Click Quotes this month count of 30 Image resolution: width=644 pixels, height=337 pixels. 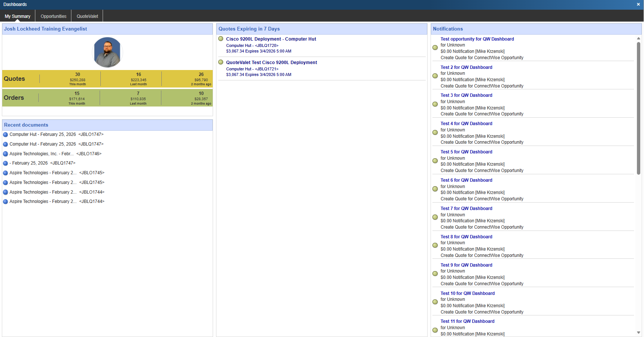[77, 74]
